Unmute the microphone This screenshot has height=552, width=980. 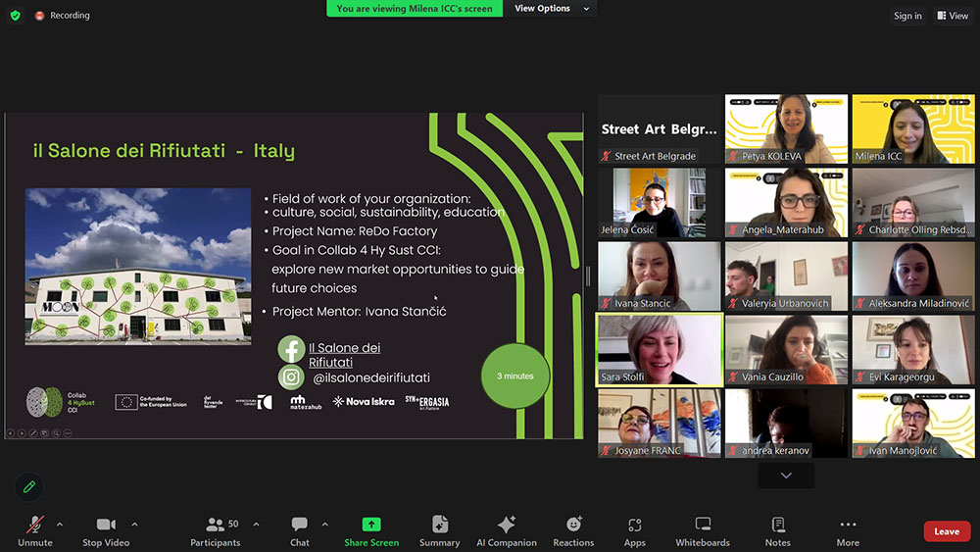35,530
